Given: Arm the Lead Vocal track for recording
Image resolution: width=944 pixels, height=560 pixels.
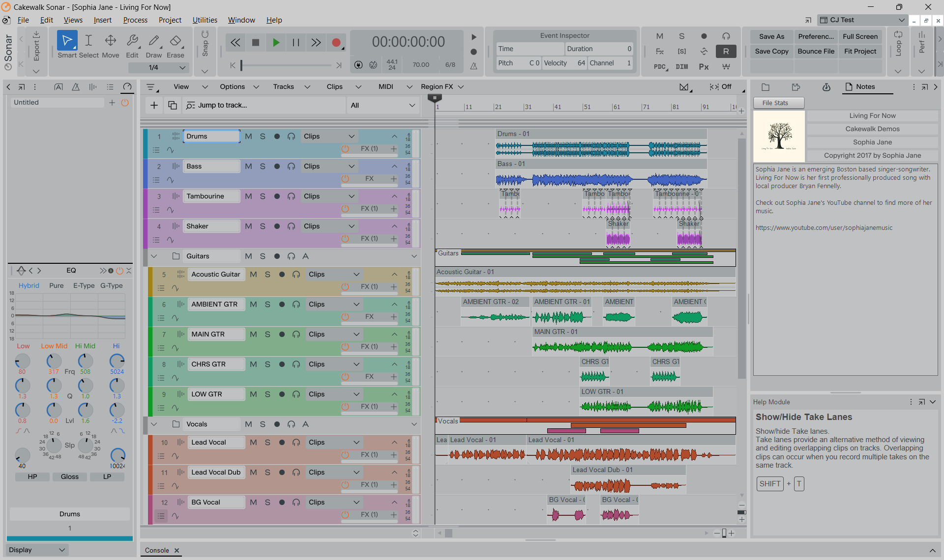Looking at the screenshot, I should pyautogui.click(x=282, y=442).
